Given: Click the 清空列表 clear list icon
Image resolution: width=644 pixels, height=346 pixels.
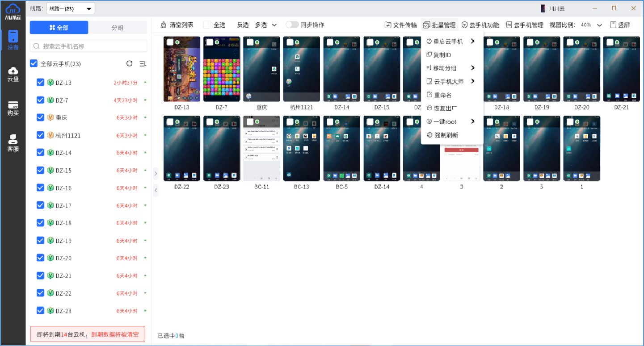Looking at the screenshot, I should (164, 25).
